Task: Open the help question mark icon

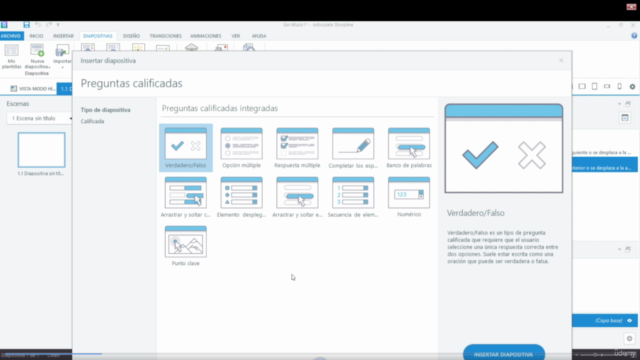Action: [x=634, y=36]
